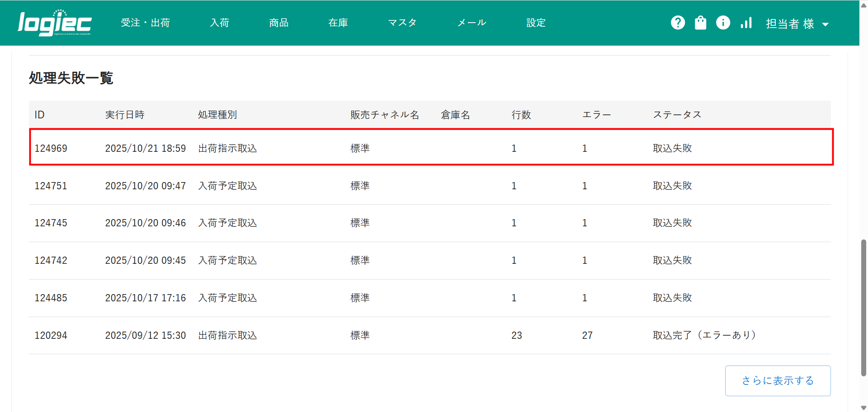The width and height of the screenshot is (868, 412).
Task: Open the 在庫 menu
Action: (338, 23)
